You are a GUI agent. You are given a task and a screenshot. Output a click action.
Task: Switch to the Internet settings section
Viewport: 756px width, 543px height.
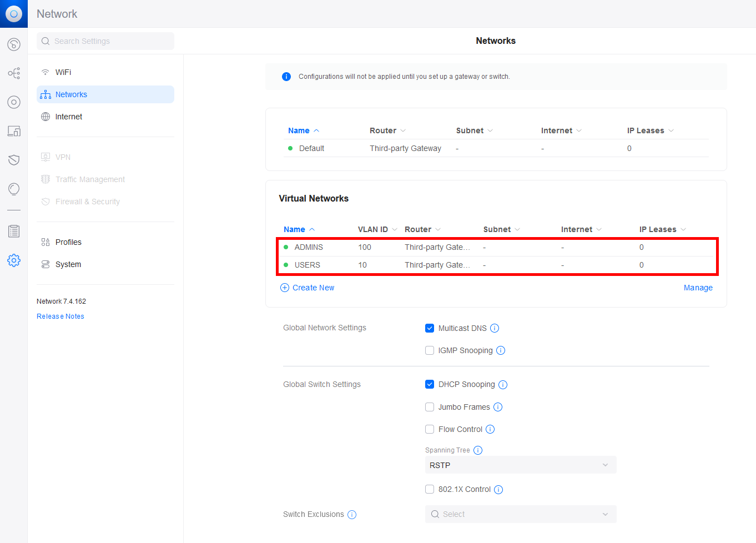point(69,116)
